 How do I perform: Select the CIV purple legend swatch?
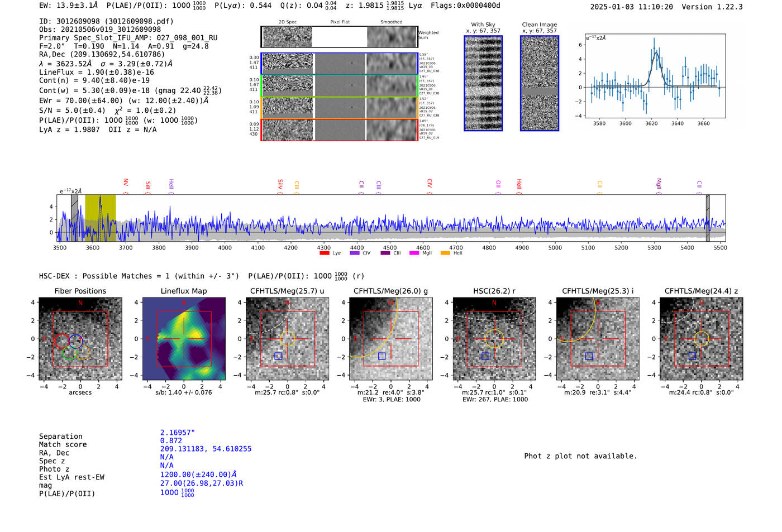355,253
